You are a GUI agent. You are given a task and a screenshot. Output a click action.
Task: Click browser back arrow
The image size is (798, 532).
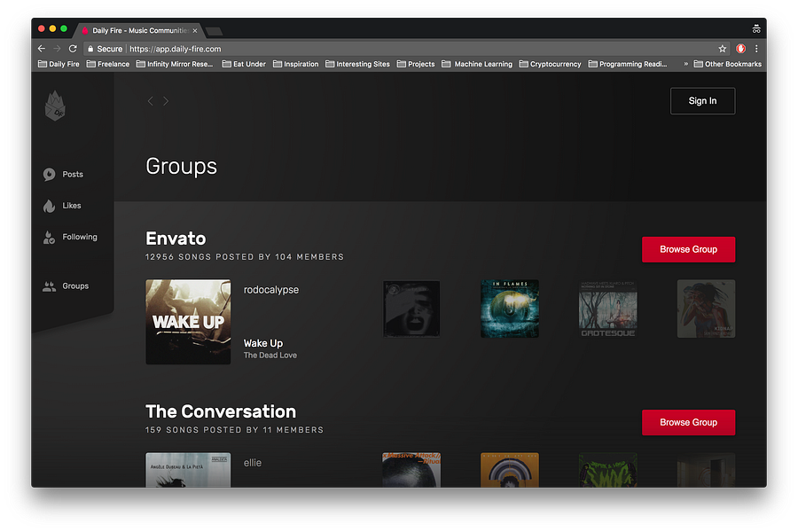click(41, 49)
